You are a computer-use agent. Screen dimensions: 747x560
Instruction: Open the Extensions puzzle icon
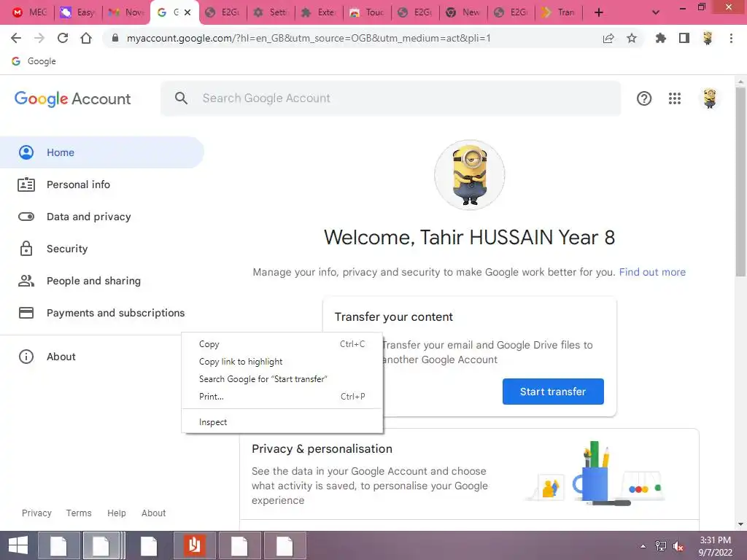tap(661, 38)
